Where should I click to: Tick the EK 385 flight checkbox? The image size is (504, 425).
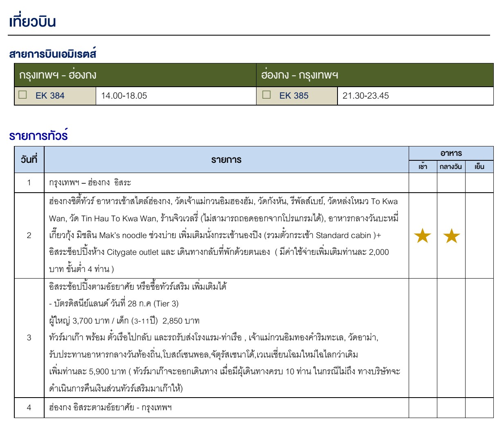point(267,95)
